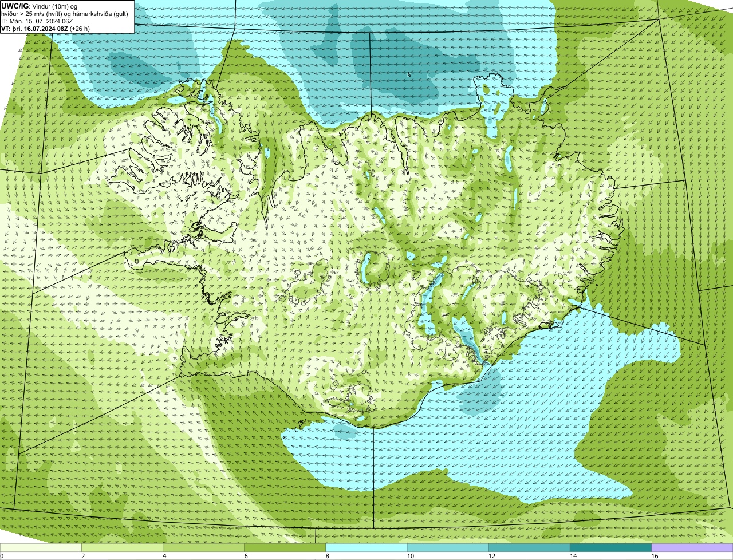Click the 12–14 m/s legend color

point(529,548)
